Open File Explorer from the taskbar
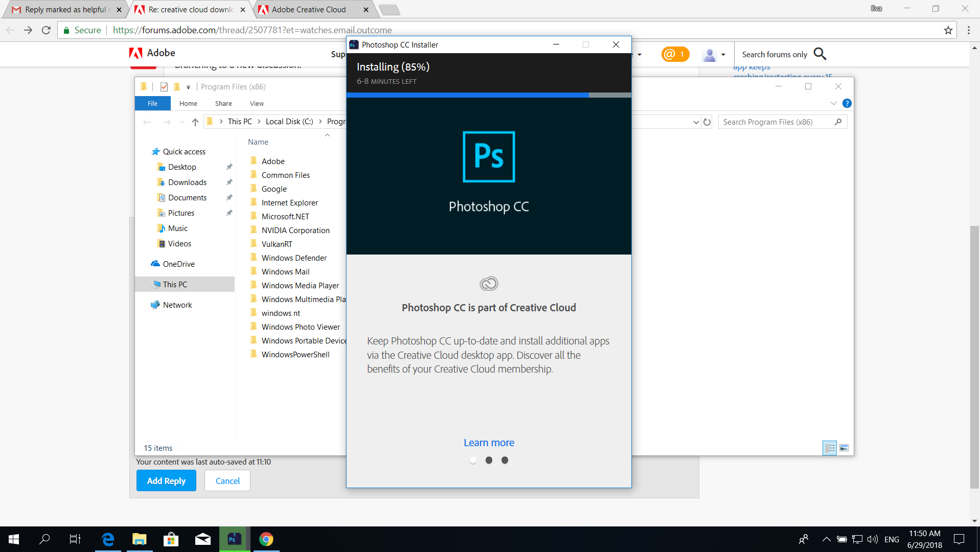This screenshot has width=980, height=552. 140,539
